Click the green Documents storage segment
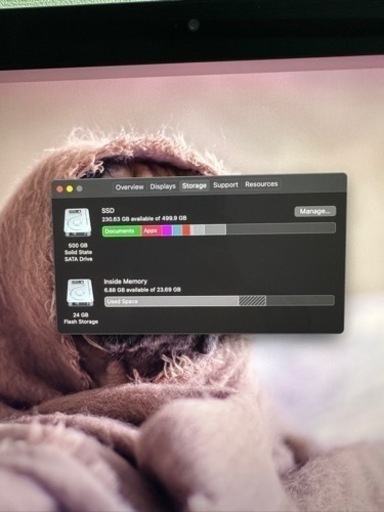Image resolution: width=384 pixels, height=512 pixels. pyautogui.click(x=122, y=231)
